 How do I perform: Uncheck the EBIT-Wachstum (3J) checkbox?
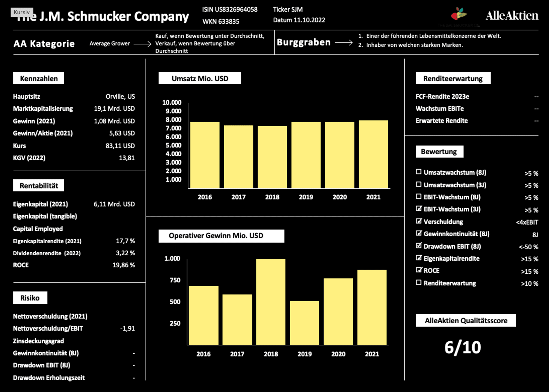pos(419,208)
